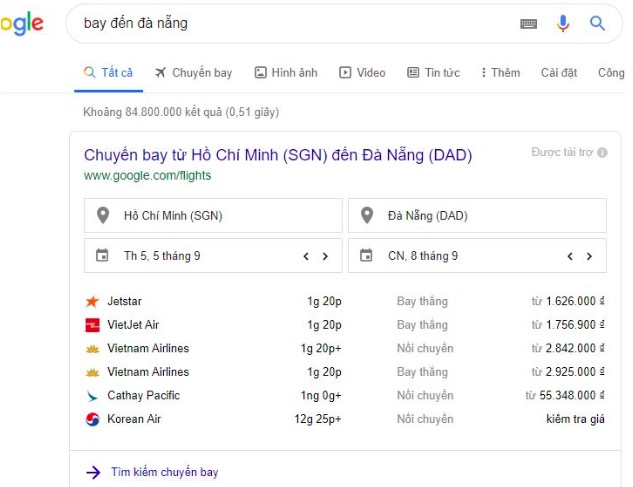Click the Cathay Pacific price 55.348.000 ₫
633x487 pixels.
pyautogui.click(x=572, y=395)
